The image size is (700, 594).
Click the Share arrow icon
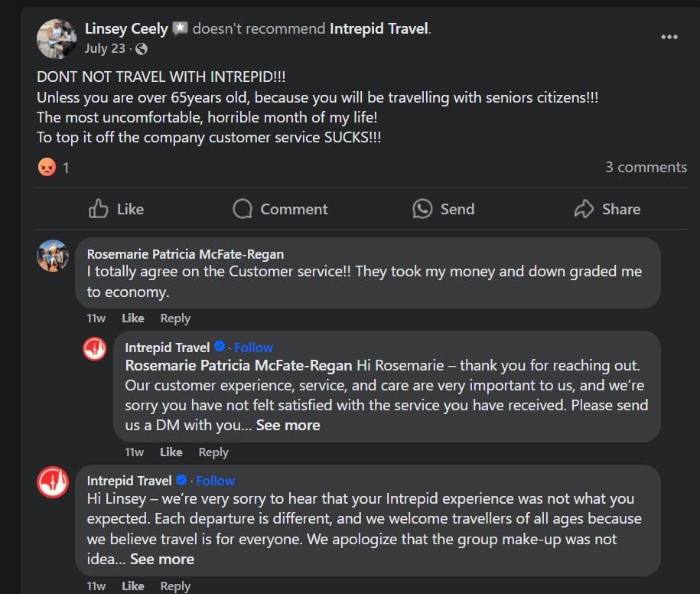[x=584, y=209]
